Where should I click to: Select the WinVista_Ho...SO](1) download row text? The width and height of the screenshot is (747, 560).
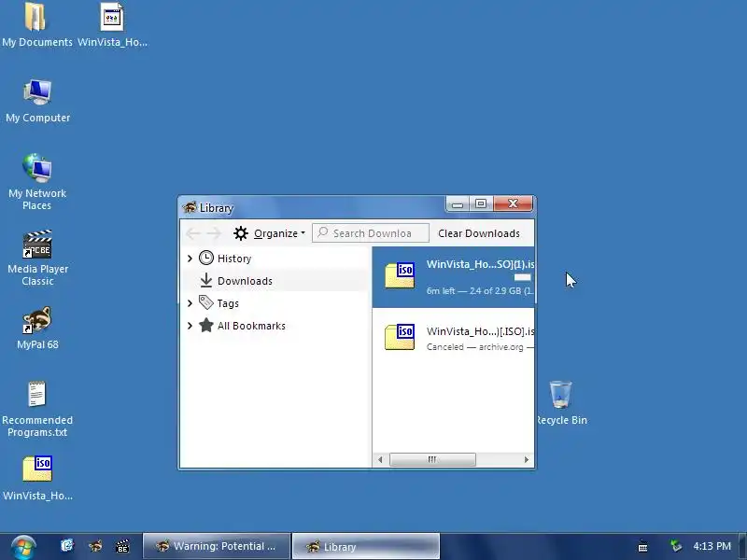tap(480, 264)
